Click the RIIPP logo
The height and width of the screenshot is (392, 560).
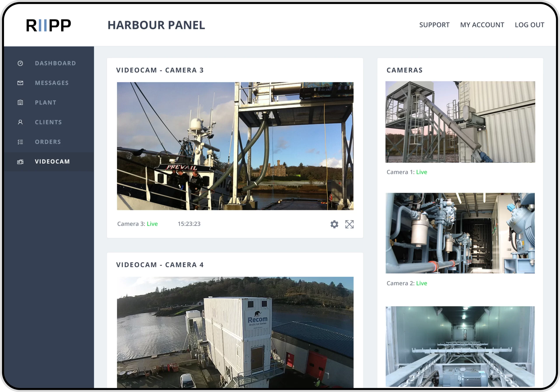[x=49, y=25]
